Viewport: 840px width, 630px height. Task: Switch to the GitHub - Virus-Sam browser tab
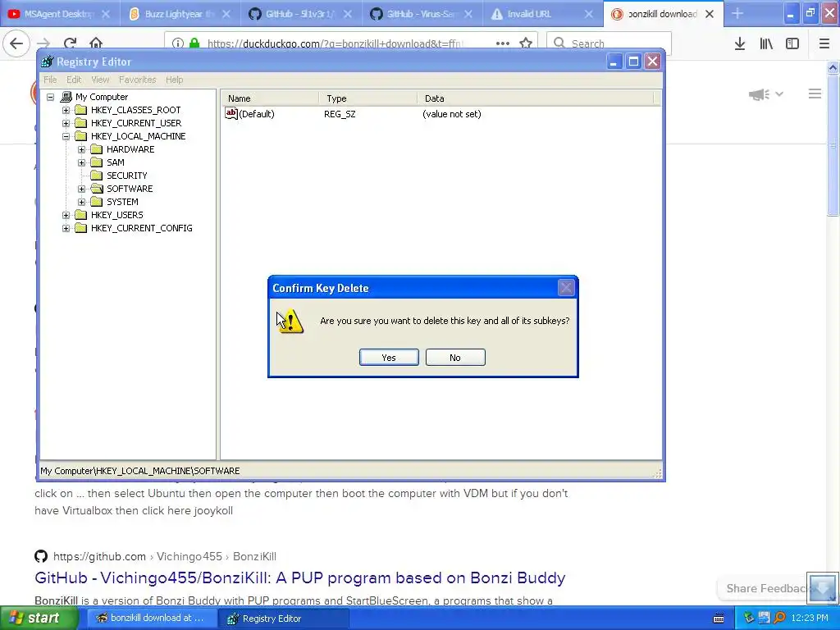(x=421, y=14)
